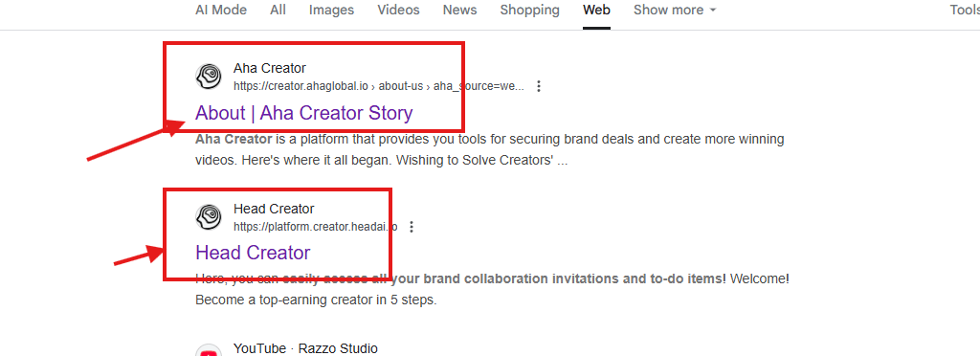Switch to the Images tab
The width and height of the screenshot is (980, 356).
[331, 10]
